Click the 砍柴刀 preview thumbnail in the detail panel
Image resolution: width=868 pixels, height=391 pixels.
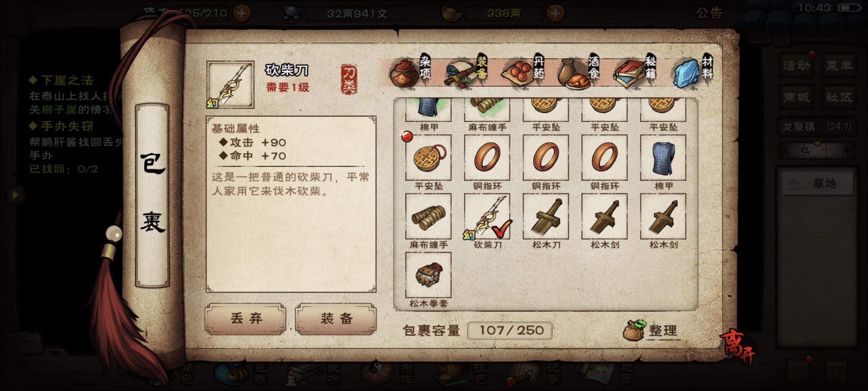coord(230,85)
